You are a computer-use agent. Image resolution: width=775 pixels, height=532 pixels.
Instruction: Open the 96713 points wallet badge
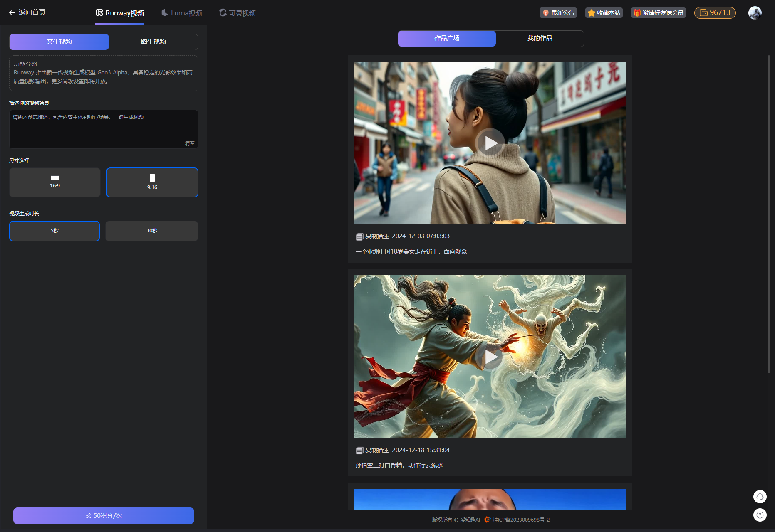[x=715, y=13]
